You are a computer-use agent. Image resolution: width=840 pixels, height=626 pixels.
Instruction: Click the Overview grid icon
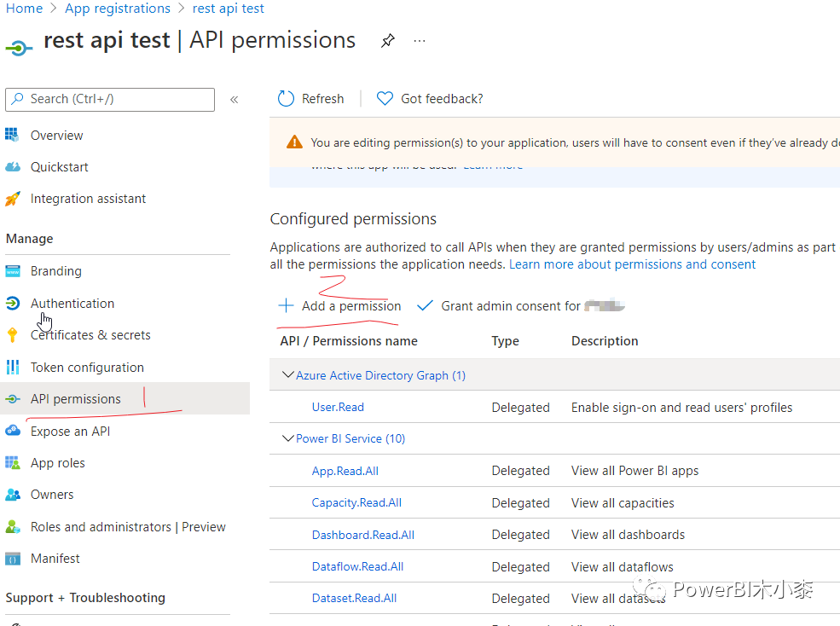coord(12,135)
